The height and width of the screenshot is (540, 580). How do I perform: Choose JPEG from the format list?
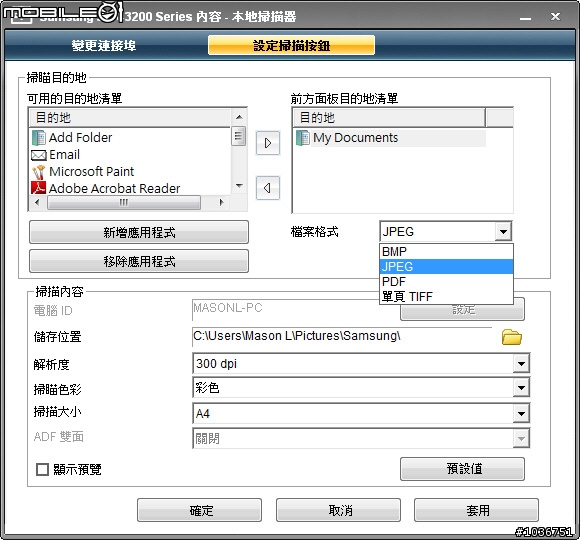(x=446, y=267)
